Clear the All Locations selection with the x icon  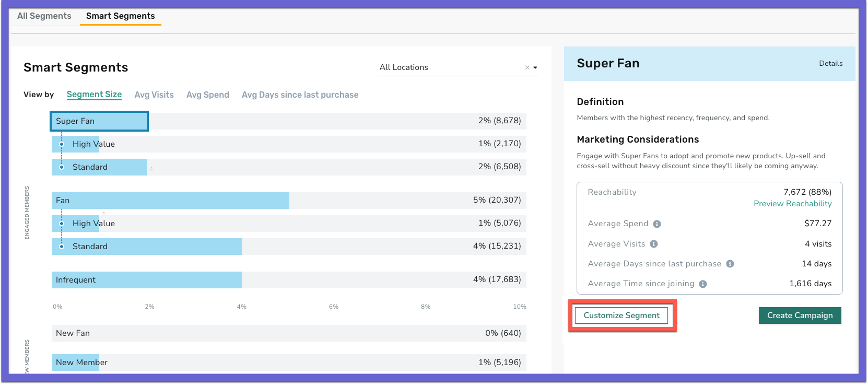click(x=527, y=67)
